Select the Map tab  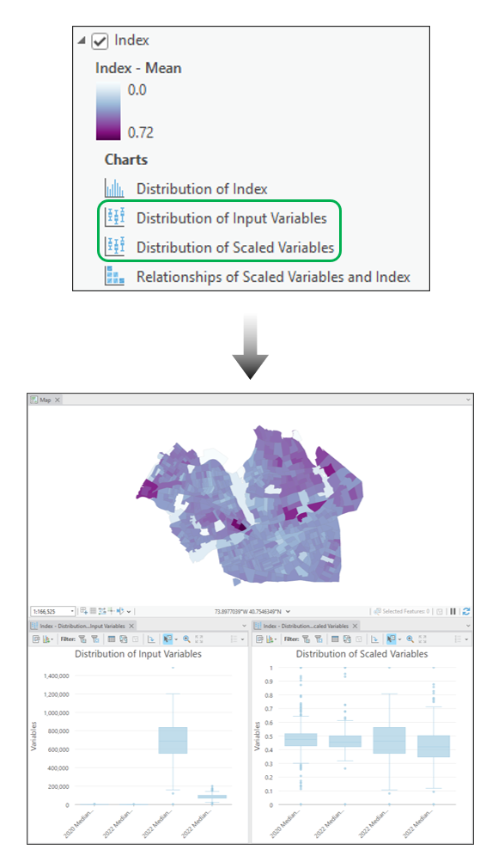coord(46,399)
